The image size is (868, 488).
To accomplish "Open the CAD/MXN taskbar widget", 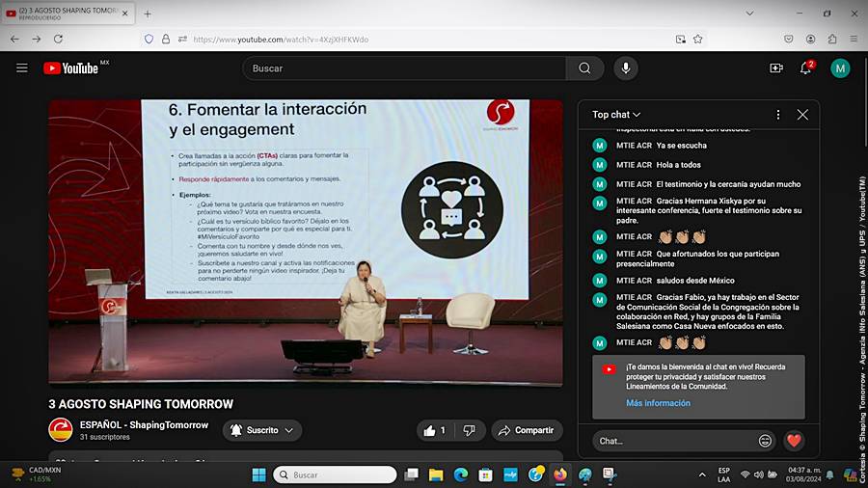I will point(37,474).
